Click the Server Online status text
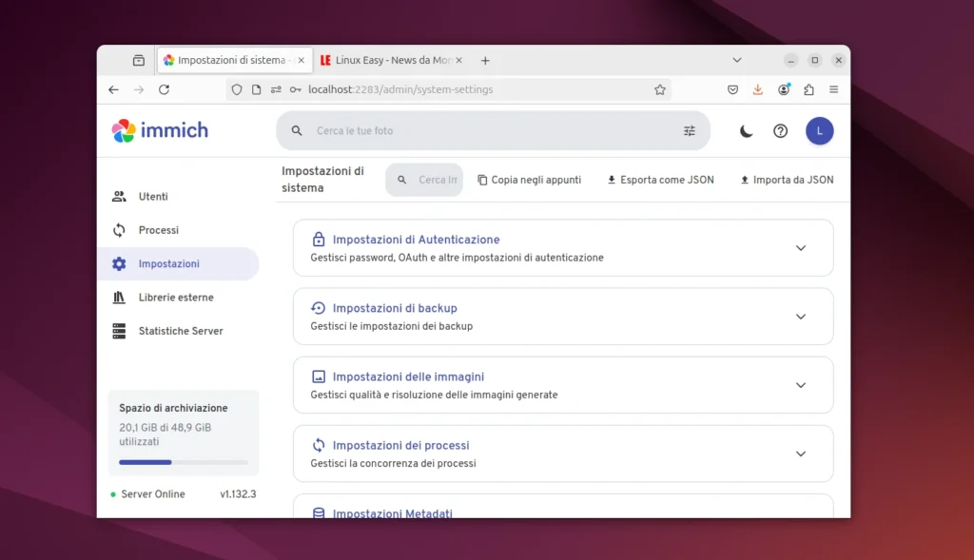Screen dimensions: 974x560 (153, 494)
